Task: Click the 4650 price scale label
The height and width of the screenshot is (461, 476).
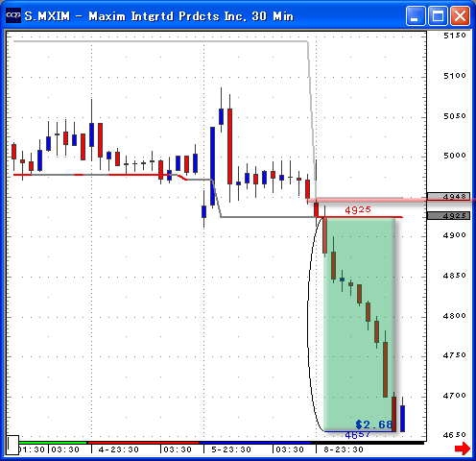Action: tap(455, 435)
